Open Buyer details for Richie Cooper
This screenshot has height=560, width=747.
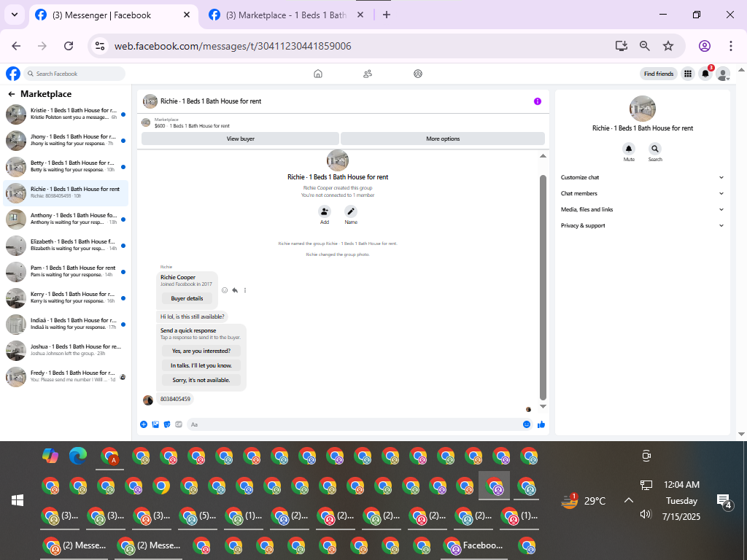(x=187, y=298)
